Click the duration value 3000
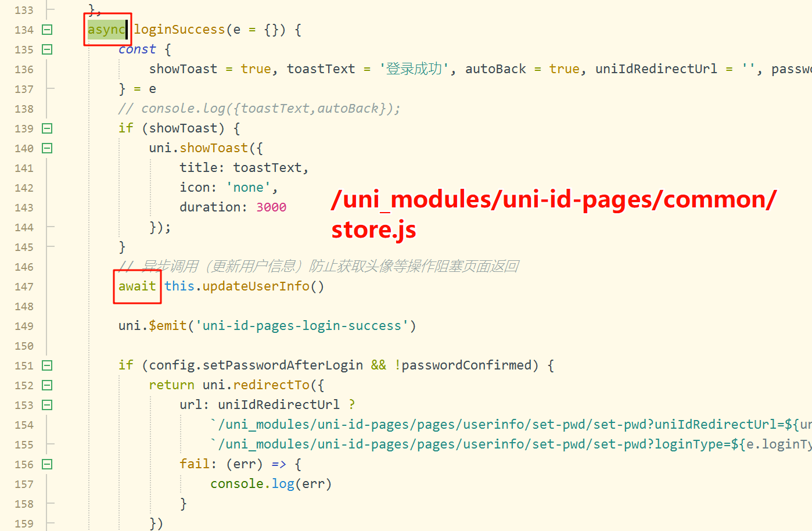This screenshot has width=812, height=531. 271,207
